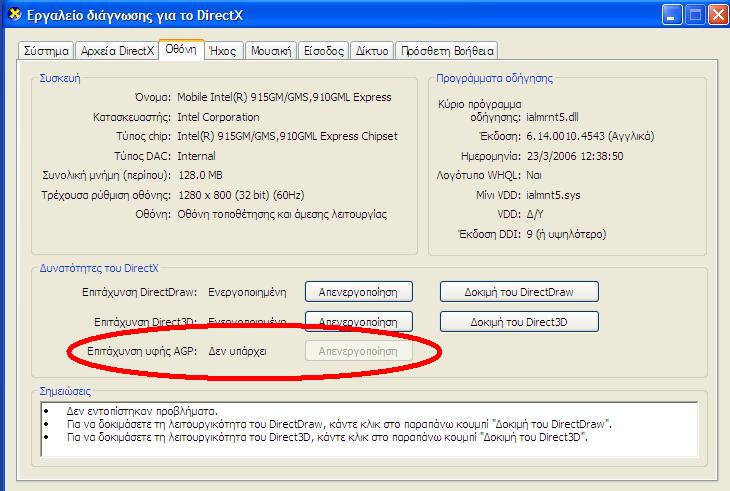Click the DirectX diagnostic title bar icon
This screenshot has width=730, height=491.
[15, 15]
